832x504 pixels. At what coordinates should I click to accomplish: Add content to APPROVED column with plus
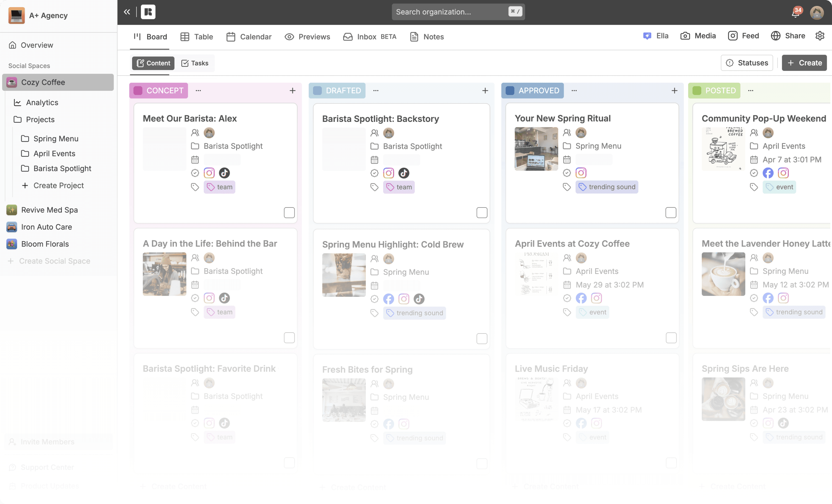pyautogui.click(x=674, y=91)
